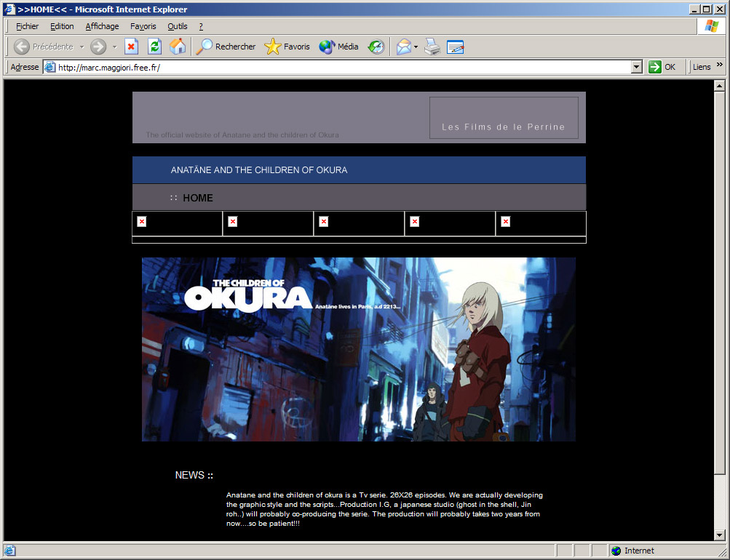Click the Internet zone status bar entry
Screen dimensions: 730x560
pyautogui.click(x=632, y=551)
